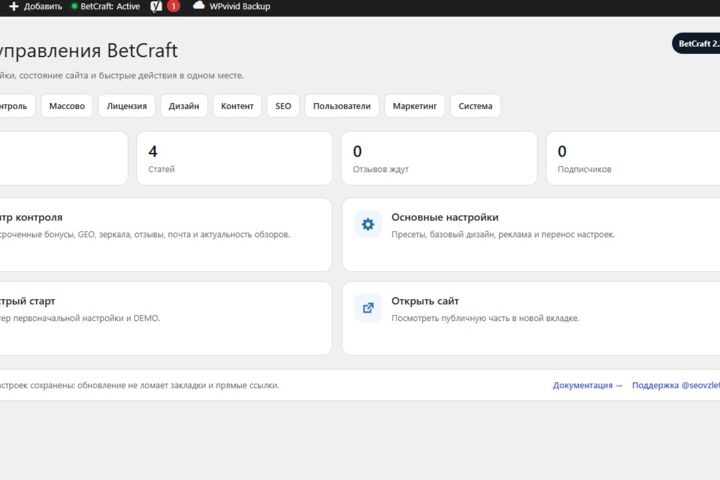This screenshot has height=480, width=720.
Task: Open the Поддержка @seovzlet link
Action: pos(676,385)
